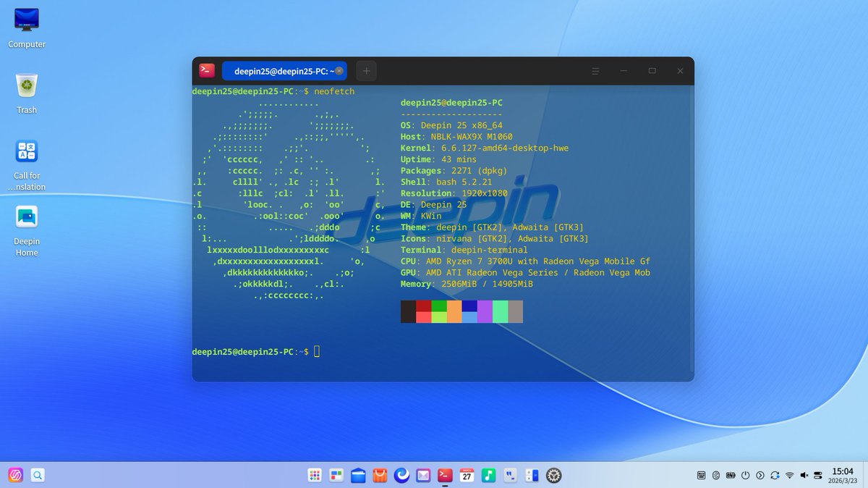
Task: Click the 'Resolution: 1920x1080' line
Action: [454, 193]
